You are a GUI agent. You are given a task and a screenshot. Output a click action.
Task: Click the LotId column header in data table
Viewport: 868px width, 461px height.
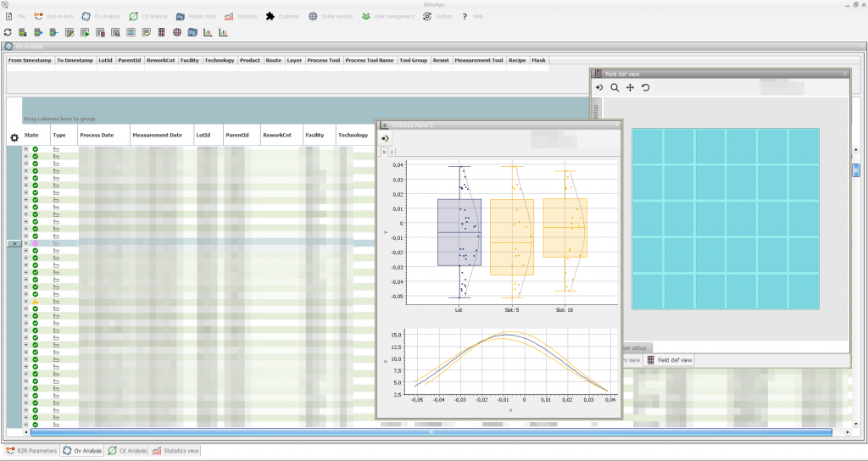click(x=209, y=135)
